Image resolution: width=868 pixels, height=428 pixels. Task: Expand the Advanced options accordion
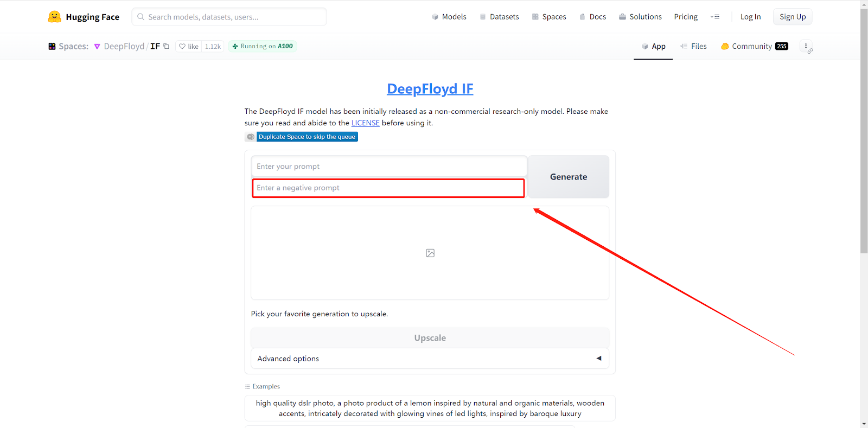tap(430, 359)
